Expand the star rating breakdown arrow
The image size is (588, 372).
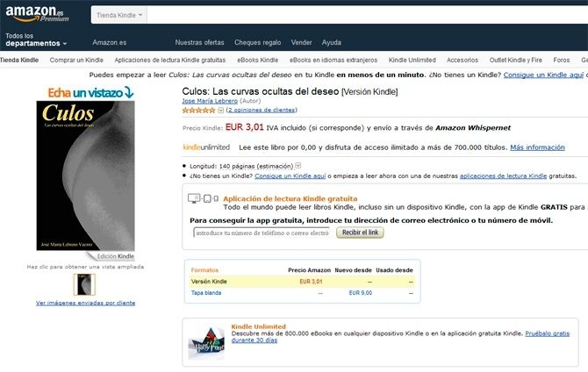[221, 111]
